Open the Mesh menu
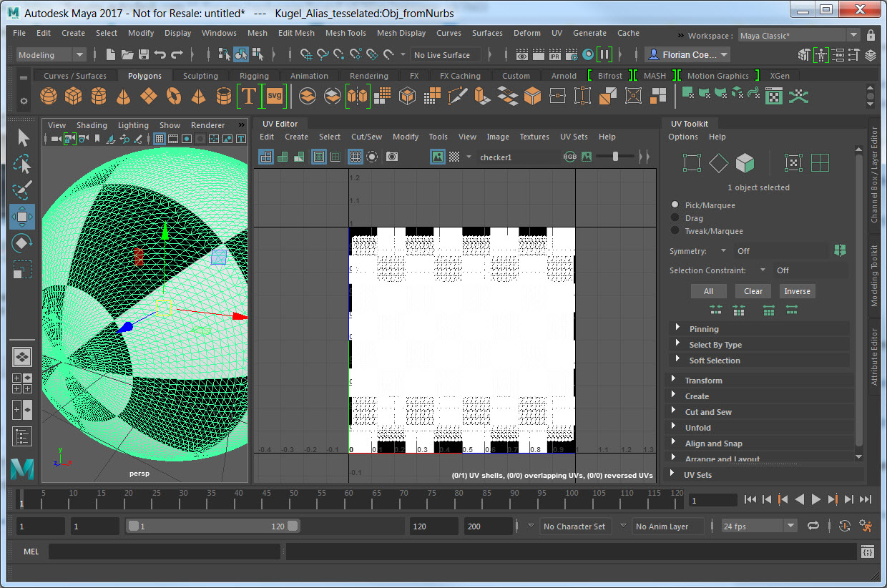The height and width of the screenshot is (588, 887). click(x=257, y=33)
